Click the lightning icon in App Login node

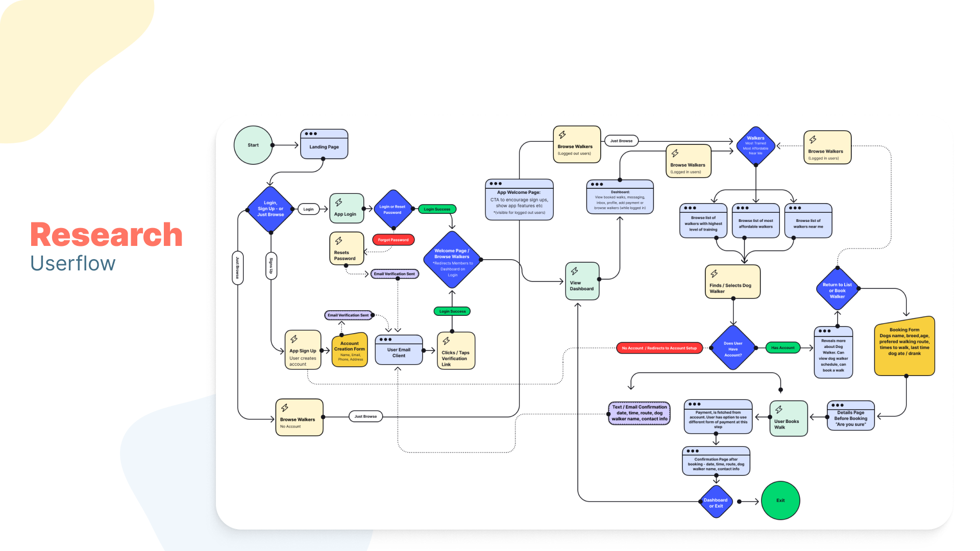click(x=338, y=203)
